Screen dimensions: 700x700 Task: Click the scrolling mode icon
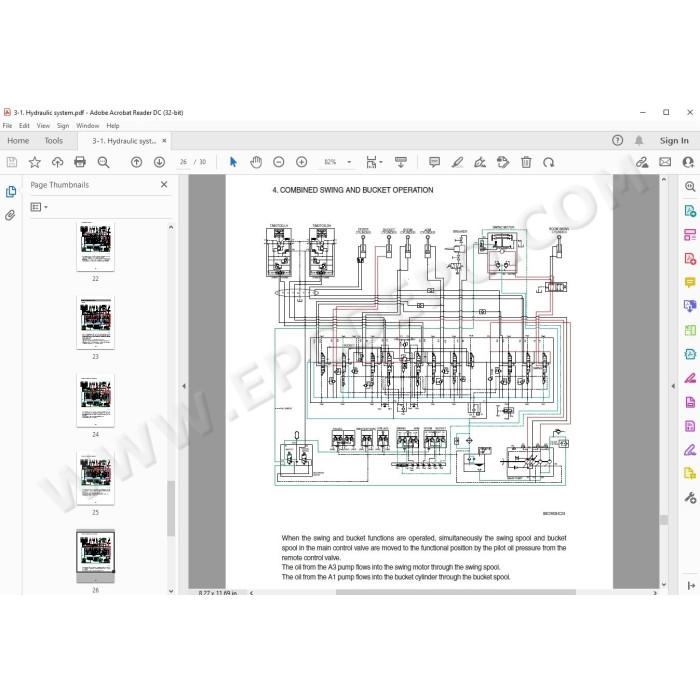click(401, 162)
